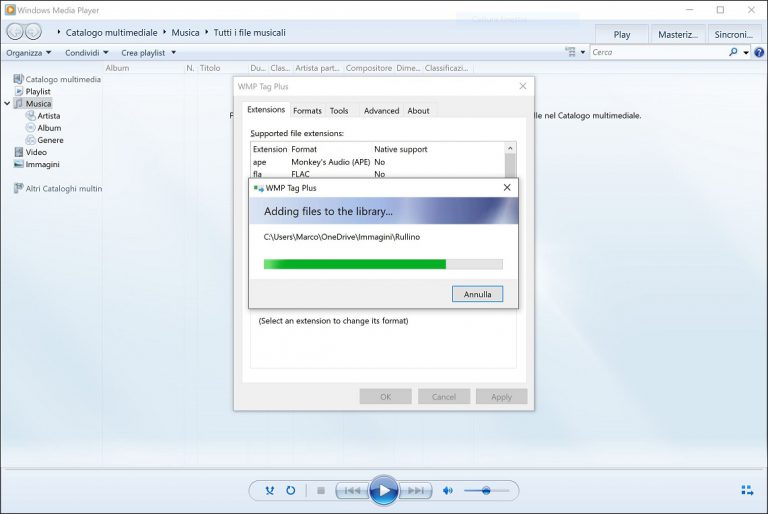This screenshot has height=514, width=768.
Task: Click the Extension column header
Action: (270, 149)
